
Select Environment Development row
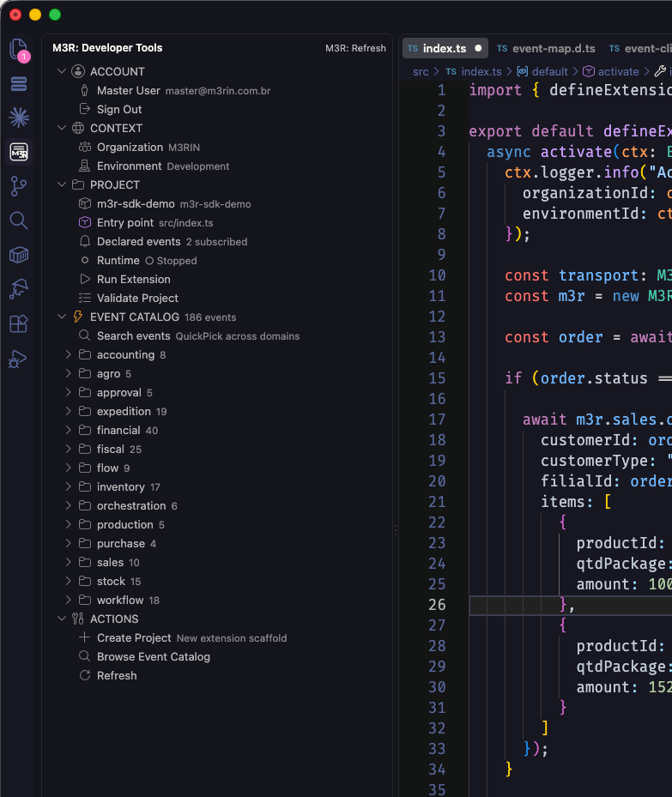tap(219, 166)
